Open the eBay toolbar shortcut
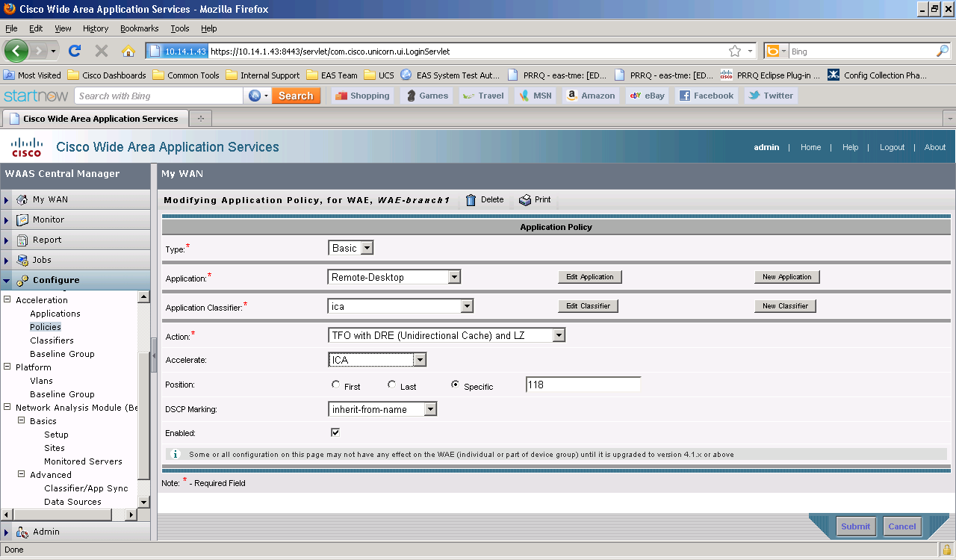956x560 pixels. pyautogui.click(x=647, y=96)
